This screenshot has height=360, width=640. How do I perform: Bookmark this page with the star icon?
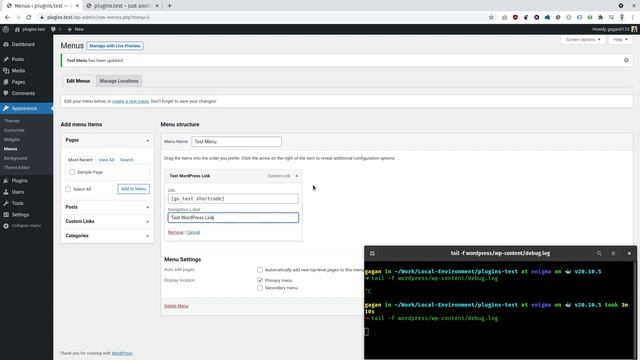491,18
